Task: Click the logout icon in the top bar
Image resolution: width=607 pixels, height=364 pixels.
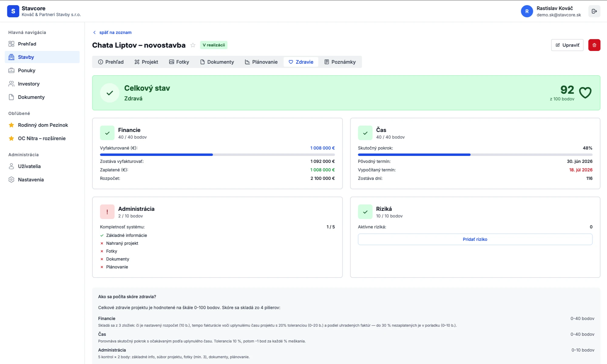Action: pyautogui.click(x=594, y=11)
